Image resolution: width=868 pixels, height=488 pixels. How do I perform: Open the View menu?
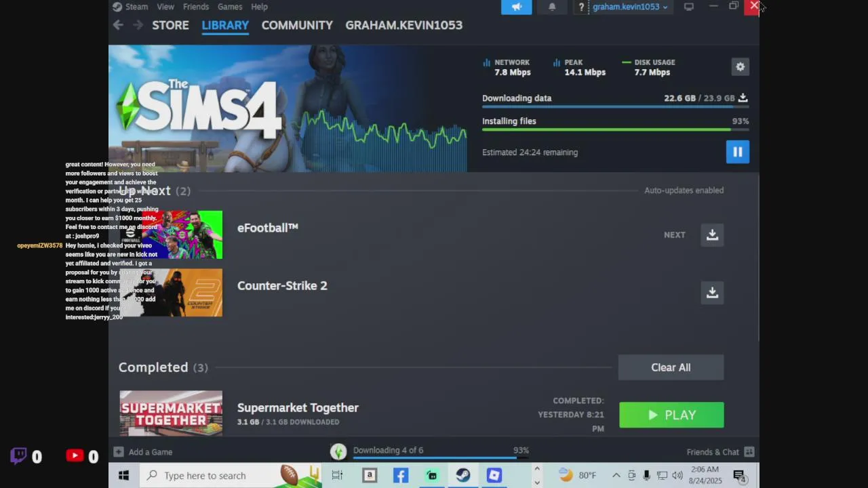click(165, 7)
